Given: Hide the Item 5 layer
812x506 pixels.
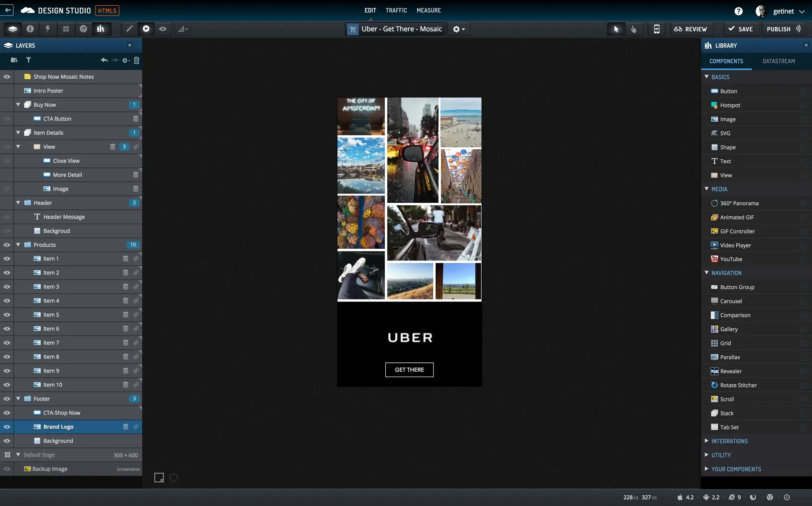Looking at the screenshot, I should (x=7, y=315).
